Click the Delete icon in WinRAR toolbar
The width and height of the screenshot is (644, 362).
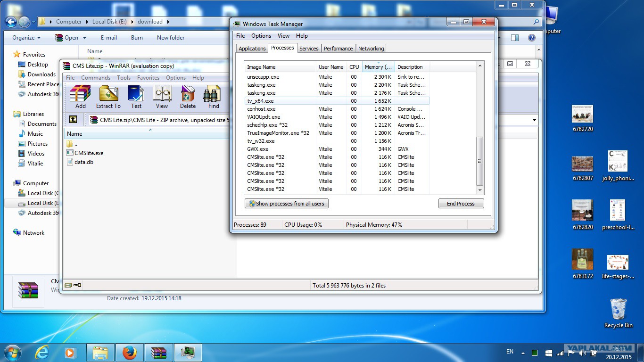[188, 98]
